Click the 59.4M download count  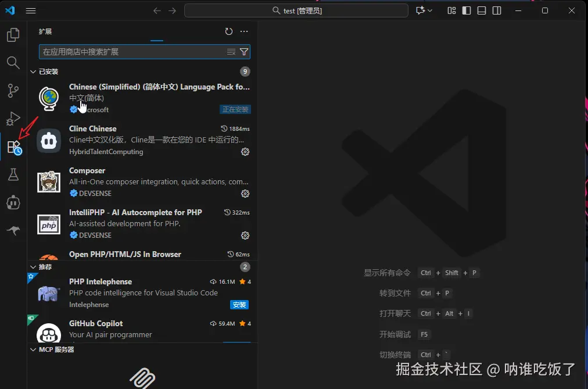(223, 323)
